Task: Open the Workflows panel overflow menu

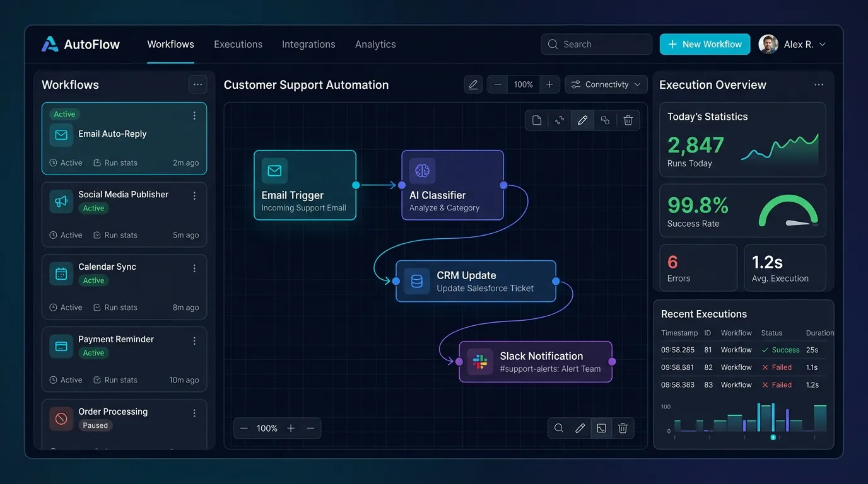Action: 197,84
